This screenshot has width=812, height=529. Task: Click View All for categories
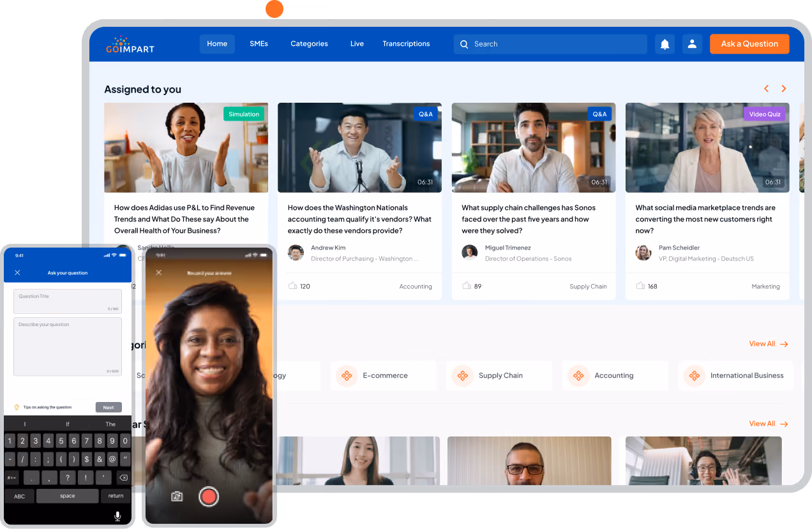(x=769, y=344)
